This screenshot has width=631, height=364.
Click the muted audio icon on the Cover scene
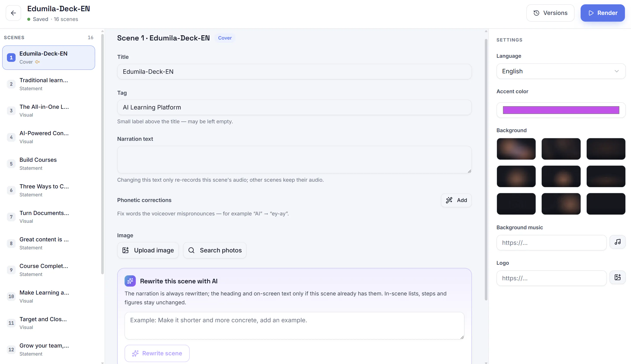click(37, 62)
